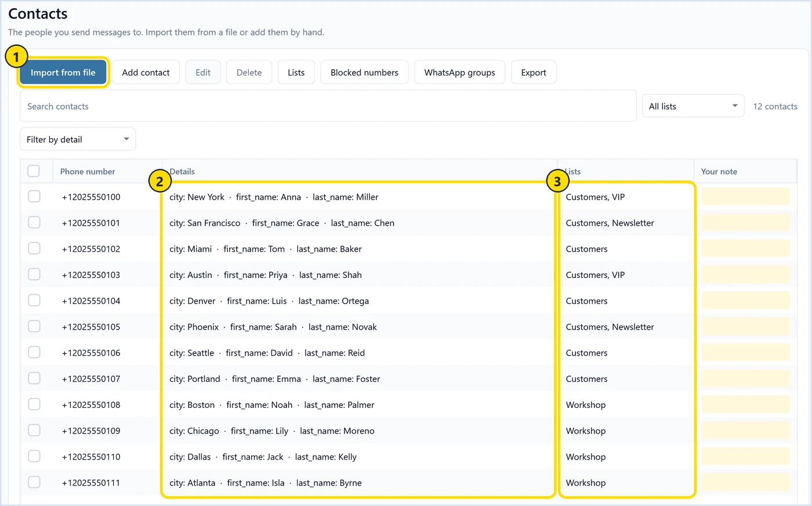The width and height of the screenshot is (812, 506).
Task: Select the checkbox for +12025550101
Action: pyautogui.click(x=34, y=223)
